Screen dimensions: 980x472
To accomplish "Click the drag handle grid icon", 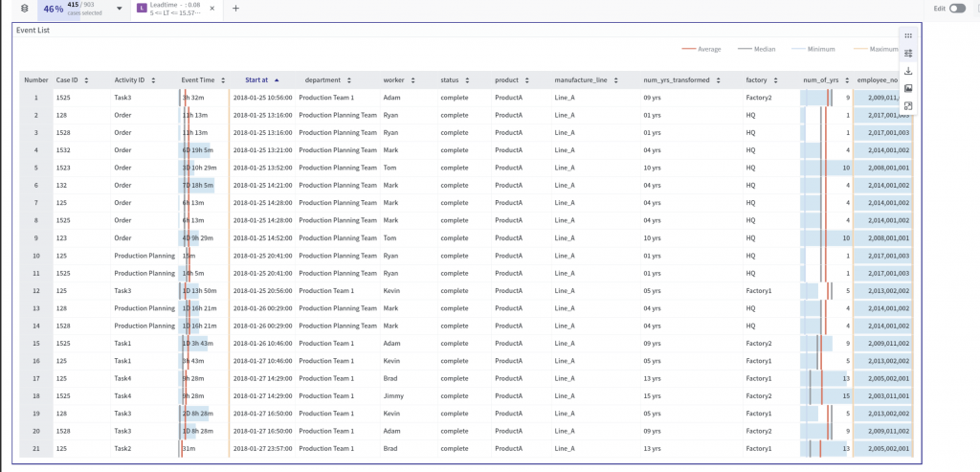I will 907,35.
